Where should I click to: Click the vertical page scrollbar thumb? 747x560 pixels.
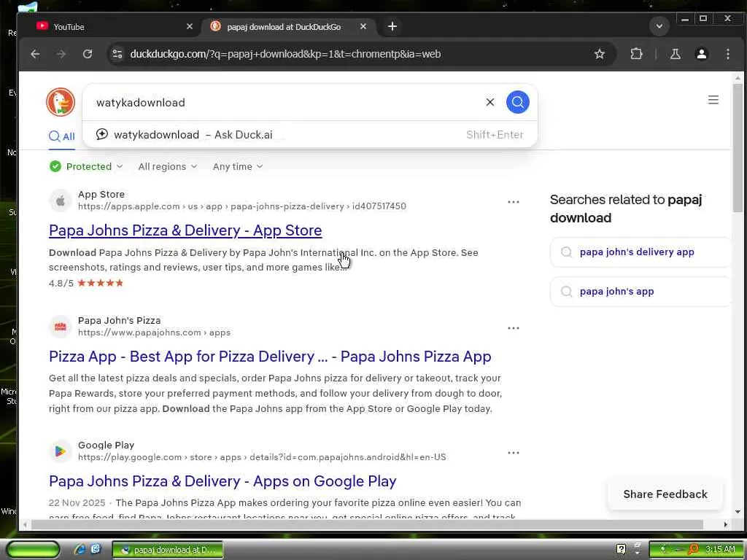[x=738, y=147]
